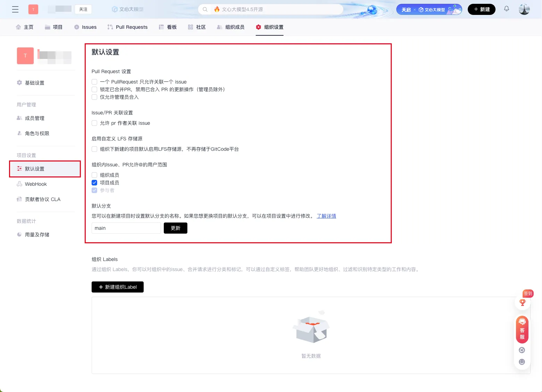Tick the 组织成员 mention scope checkbox
This screenshot has width=542, height=392.
tap(94, 175)
